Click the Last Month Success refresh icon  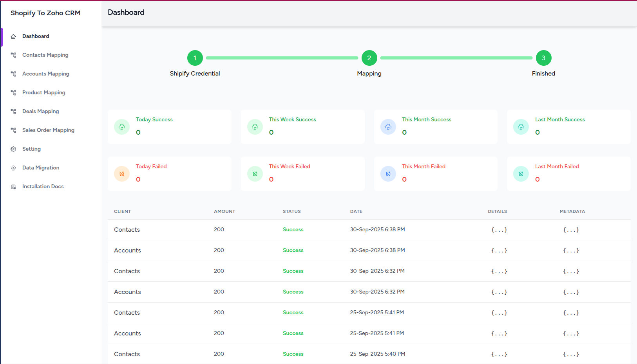(x=521, y=126)
